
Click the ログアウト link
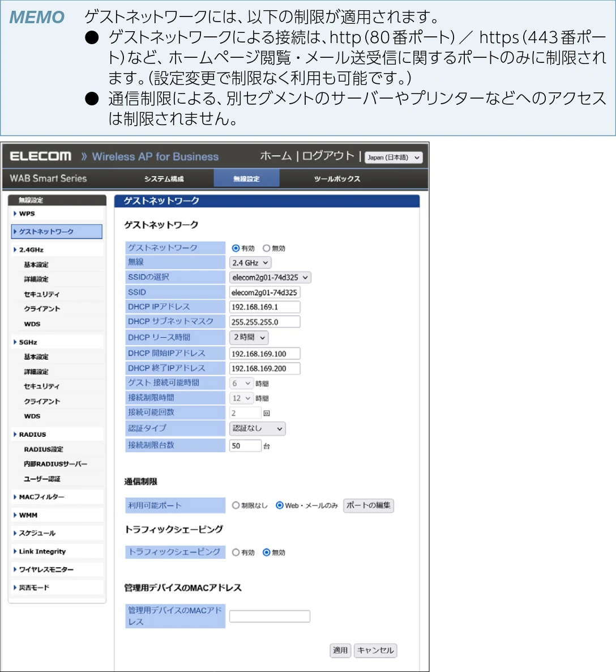click(328, 156)
